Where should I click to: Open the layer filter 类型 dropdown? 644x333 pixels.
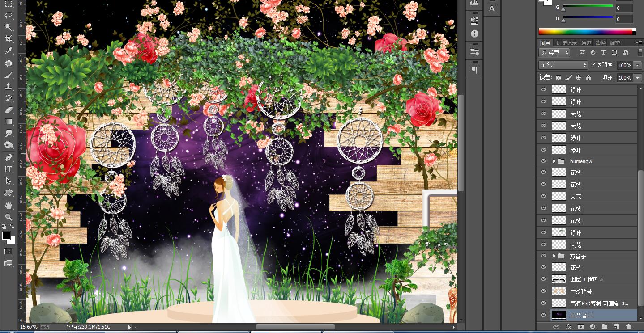554,53
